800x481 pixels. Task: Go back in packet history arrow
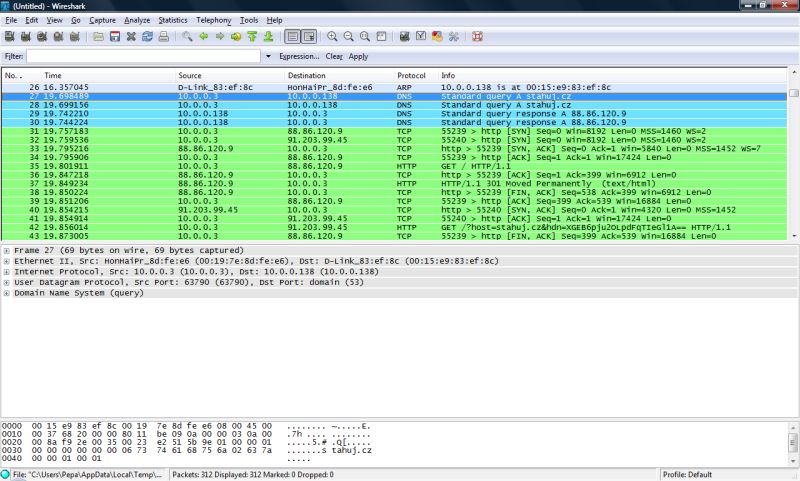pos(204,36)
